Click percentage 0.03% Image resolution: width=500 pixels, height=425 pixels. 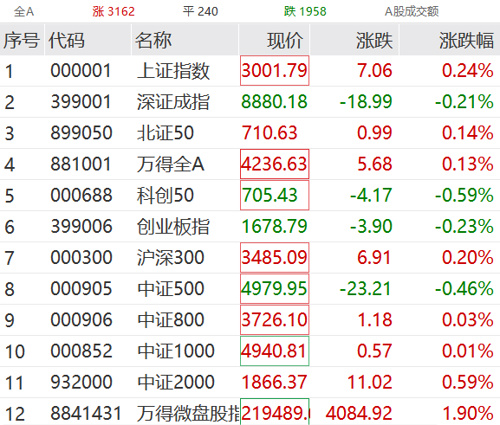tap(468, 320)
